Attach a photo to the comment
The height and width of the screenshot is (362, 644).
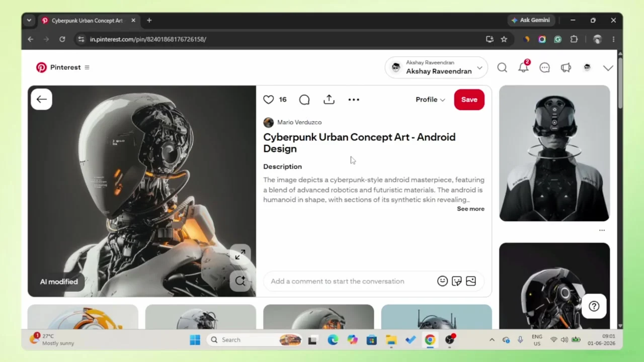coord(471,281)
